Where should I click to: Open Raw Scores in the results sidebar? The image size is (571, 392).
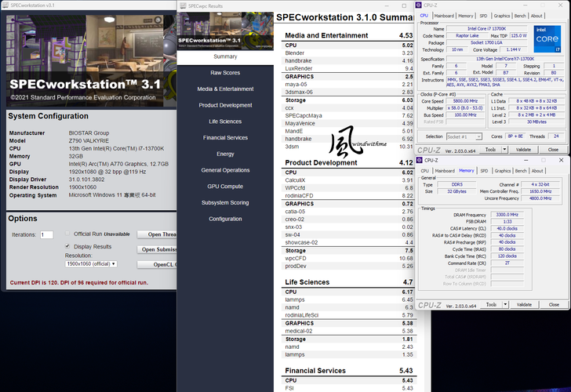click(x=225, y=72)
